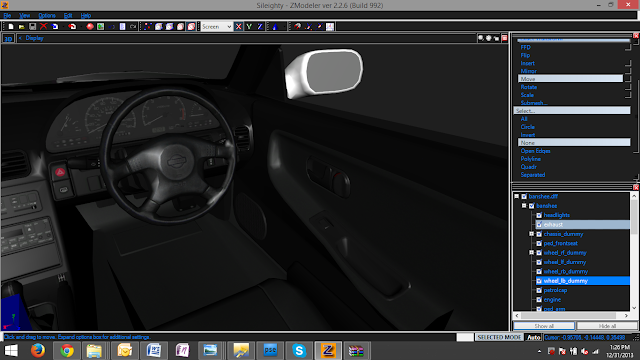Choose the Mirror tool
Image resolution: width=640 pixels, height=360 pixels.
click(x=528, y=71)
